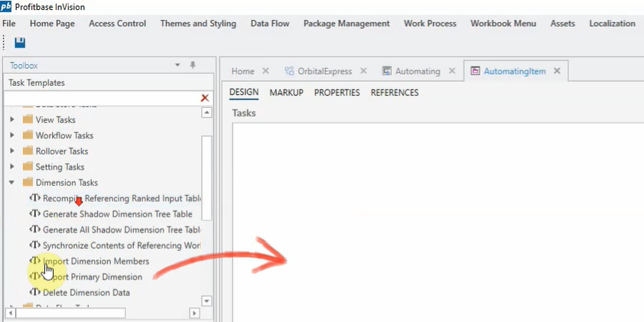Open the Data Flow menu
The width and height of the screenshot is (644, 322).
click(270, 24)
